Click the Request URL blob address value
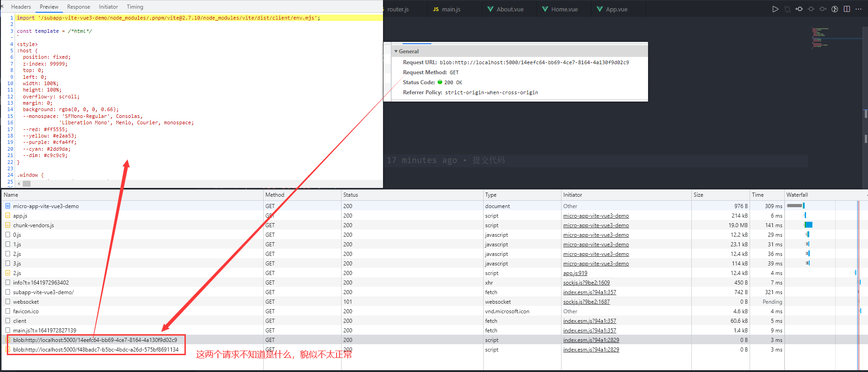 pyautogui.click(x=534, y=62)
